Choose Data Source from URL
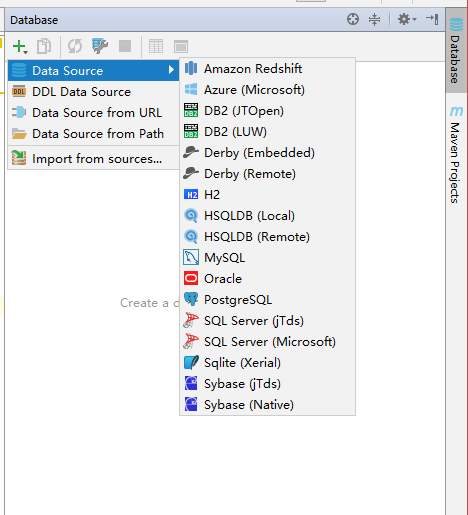468x515 pixels. tap(94, 113)
